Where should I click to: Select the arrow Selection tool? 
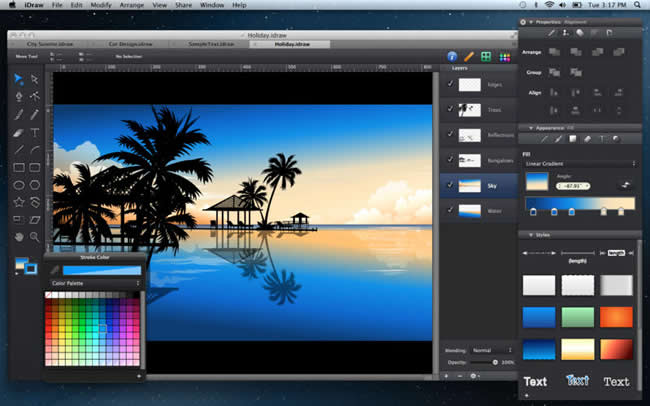coord(19,79)
